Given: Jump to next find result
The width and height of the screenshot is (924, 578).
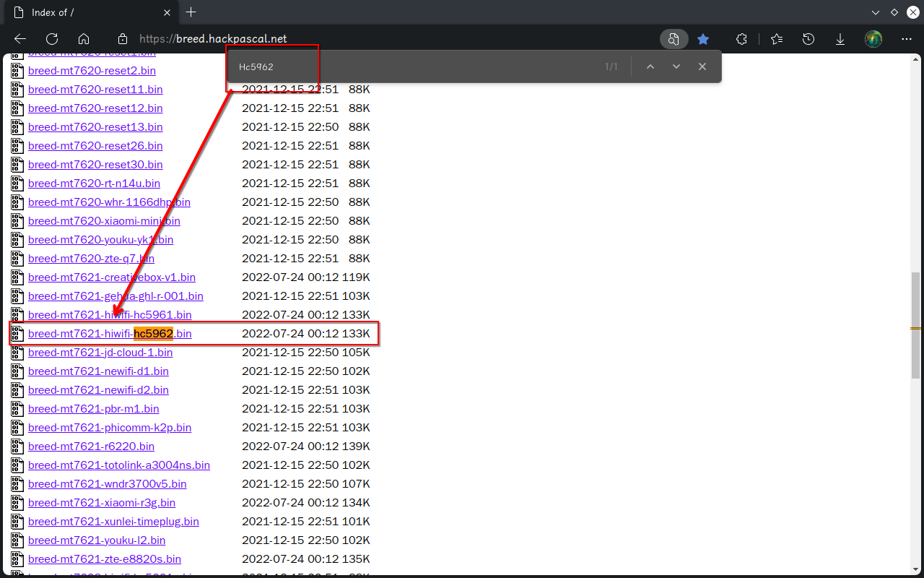Looking at the screenshot, I should [x=676, y=66].
